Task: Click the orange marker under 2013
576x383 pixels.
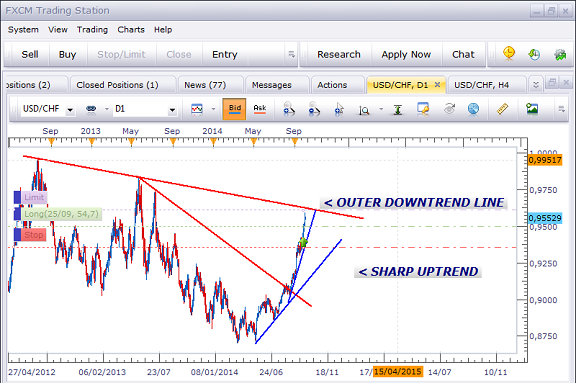Action: [x=91, y=142]
